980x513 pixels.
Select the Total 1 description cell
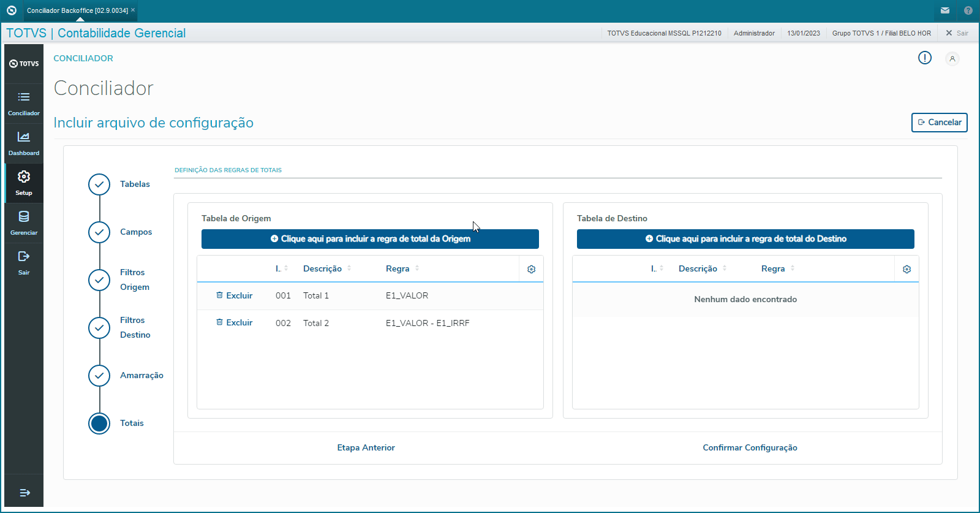tap(316, 295)
